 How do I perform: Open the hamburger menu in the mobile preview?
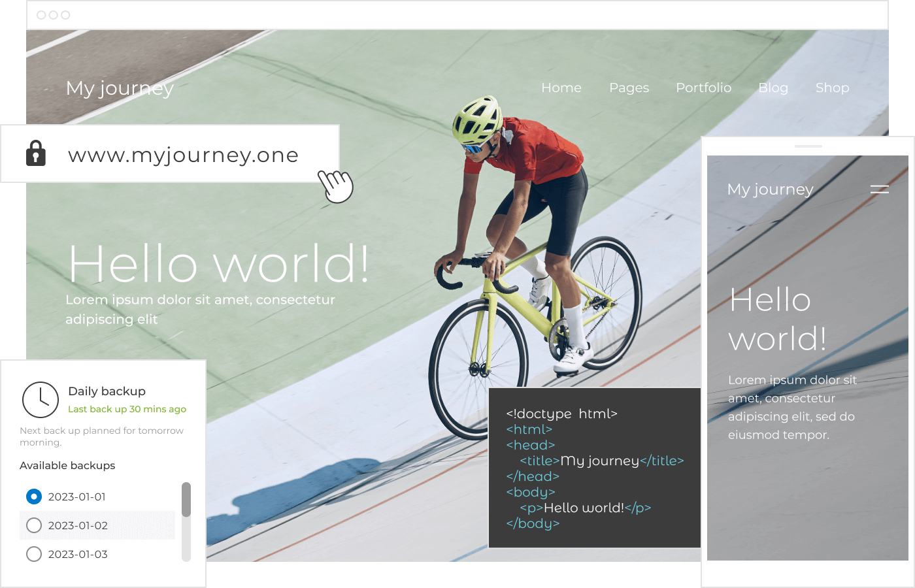point(880,189)
